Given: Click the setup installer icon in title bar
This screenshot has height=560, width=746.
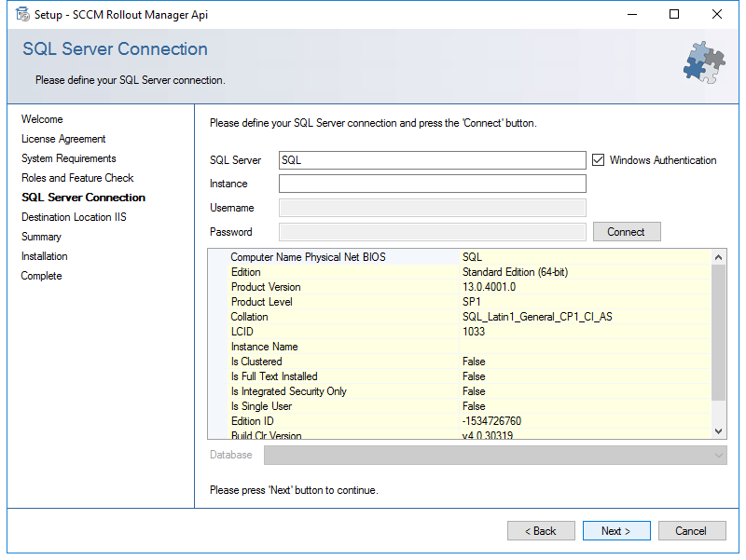Looking at the screenshot, I should tap(22, 14).
